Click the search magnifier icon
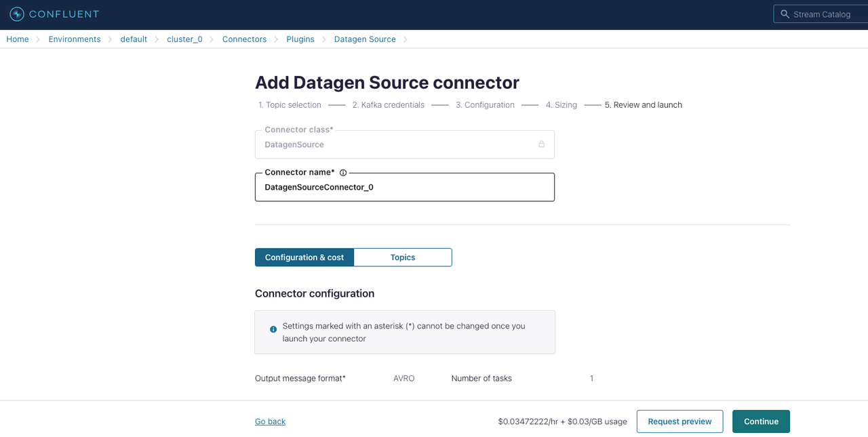Viewport: 868px width, 437px height. 785,14
